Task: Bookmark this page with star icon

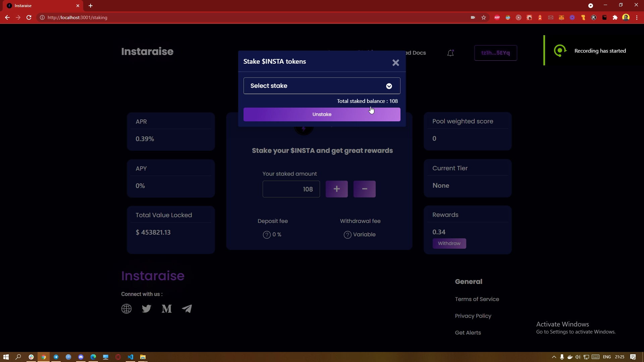Action: click(483, 17)
